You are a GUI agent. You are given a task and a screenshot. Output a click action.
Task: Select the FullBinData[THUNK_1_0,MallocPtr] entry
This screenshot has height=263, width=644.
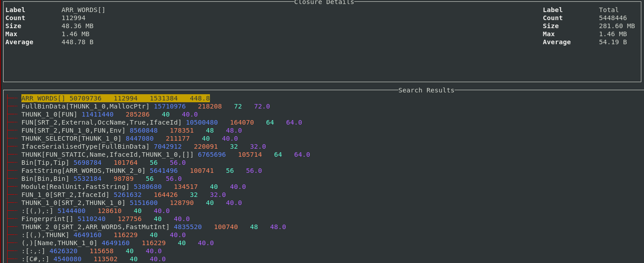tap(85, 106)
